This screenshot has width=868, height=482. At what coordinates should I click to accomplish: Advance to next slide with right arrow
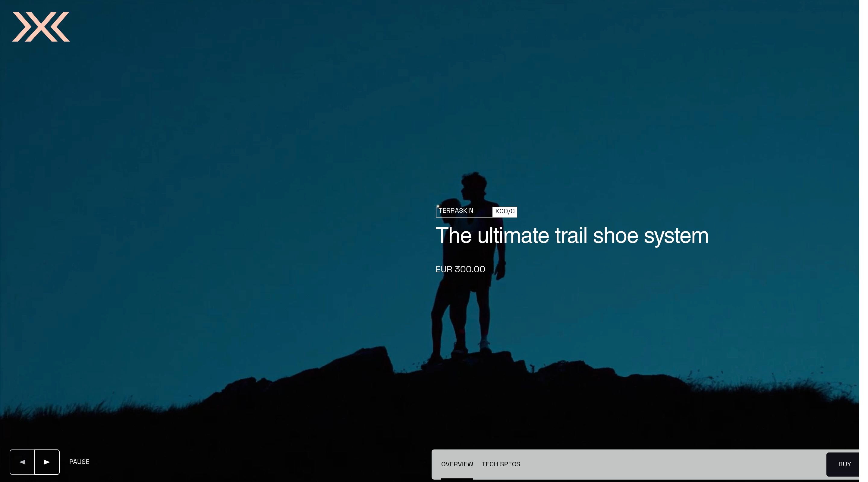tap(47, 462)
